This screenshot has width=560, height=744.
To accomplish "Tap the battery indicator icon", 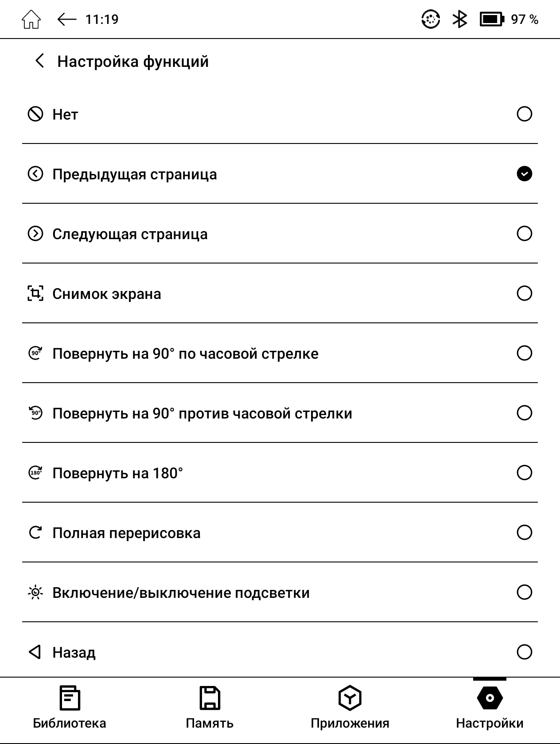I will [x=492, y=19].
